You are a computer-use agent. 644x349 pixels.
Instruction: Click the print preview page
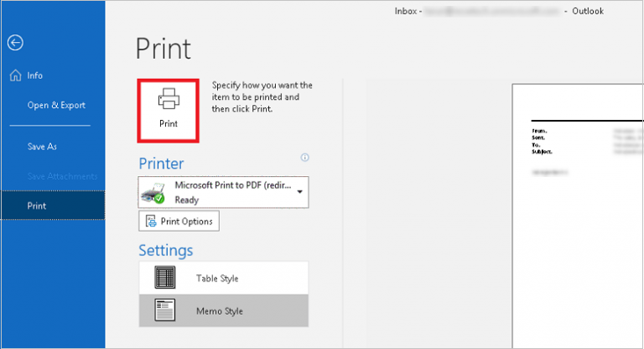point(578,216)
